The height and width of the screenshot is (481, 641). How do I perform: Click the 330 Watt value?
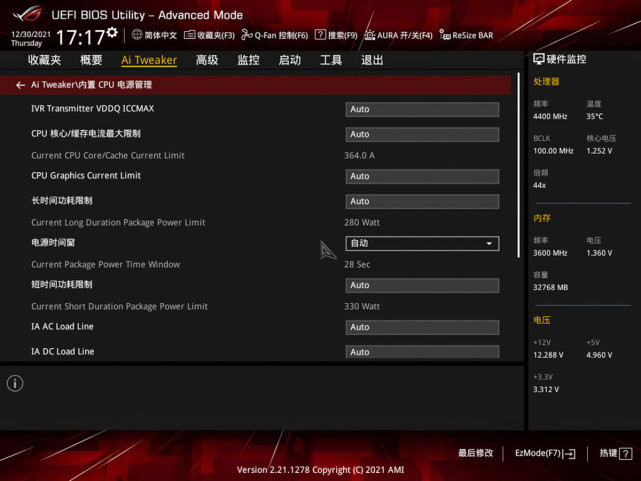pyautogui.click(x=362, y=306)
